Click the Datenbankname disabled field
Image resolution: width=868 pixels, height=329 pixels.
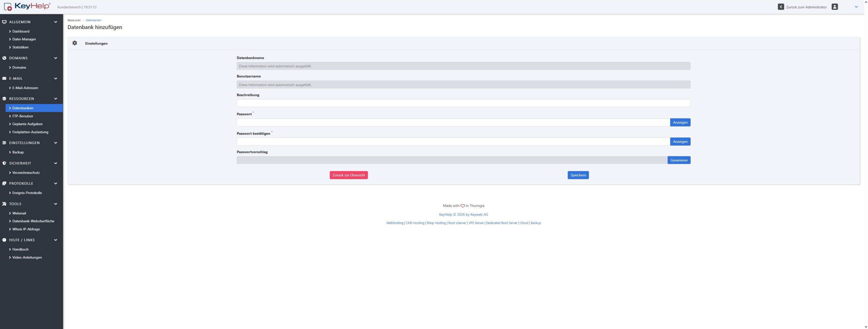(463, 66)
